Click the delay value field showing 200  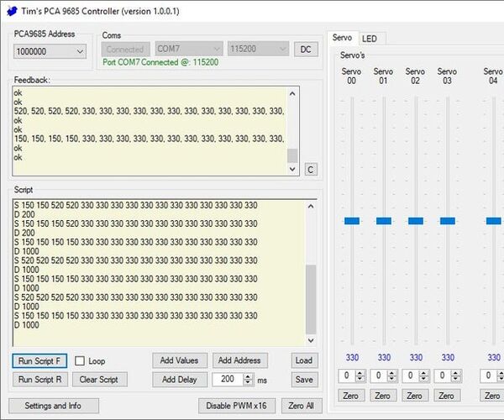(x=226, y=380)
